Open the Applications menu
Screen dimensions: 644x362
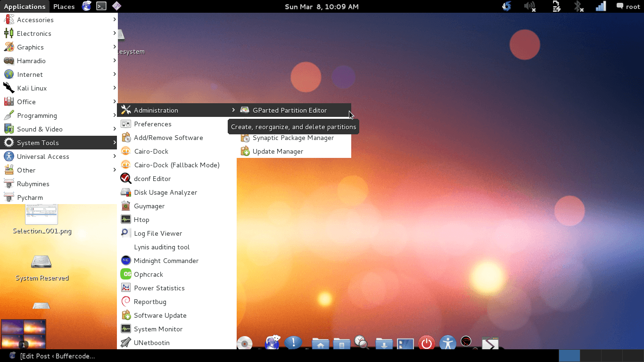pos(25,7)
